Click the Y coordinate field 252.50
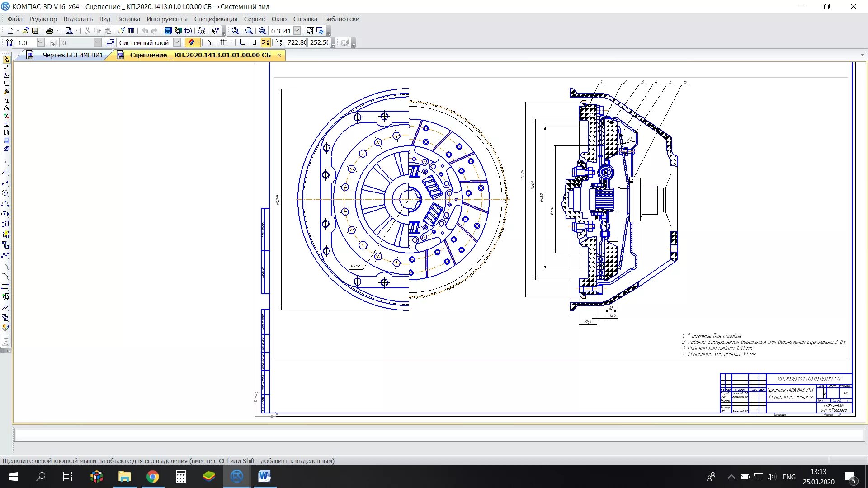 319,42
